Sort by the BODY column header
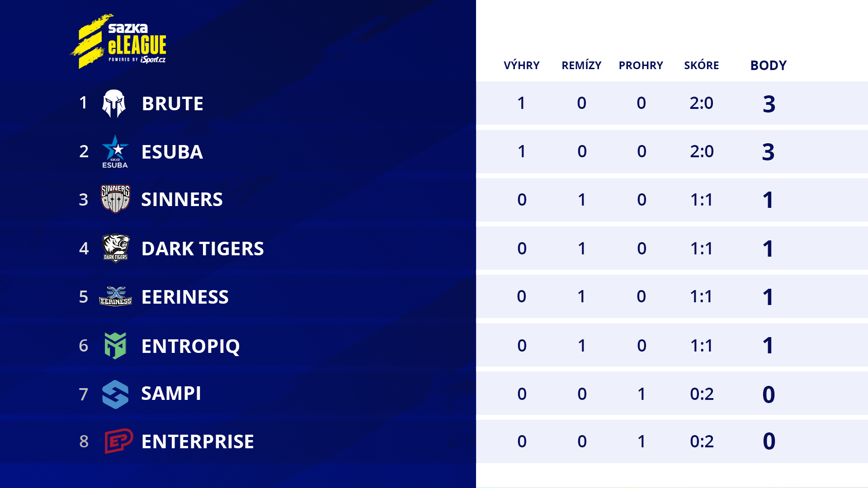Image resolution: width=868 pixels, height=488 pixels. pos(768,66)
